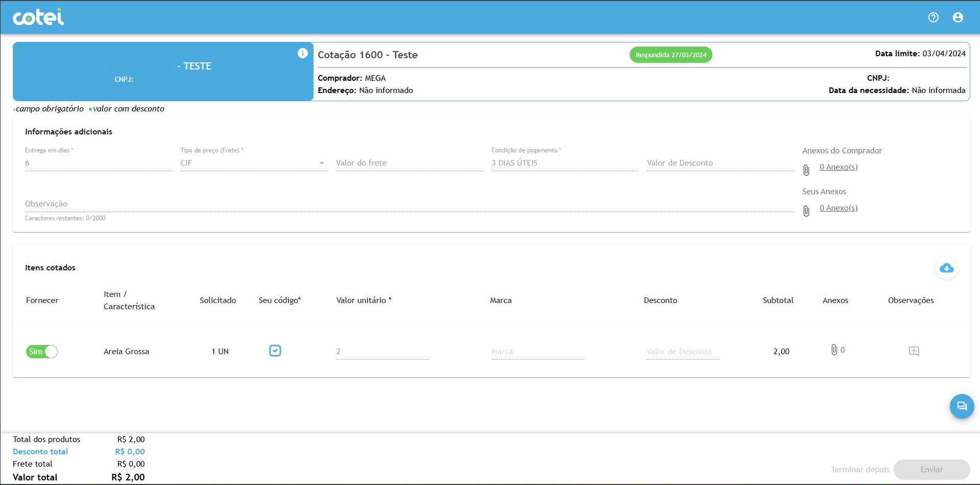Click the Observações column header
Screen dimensions: 980x485
pyautogui.click(x=911, y=301)
